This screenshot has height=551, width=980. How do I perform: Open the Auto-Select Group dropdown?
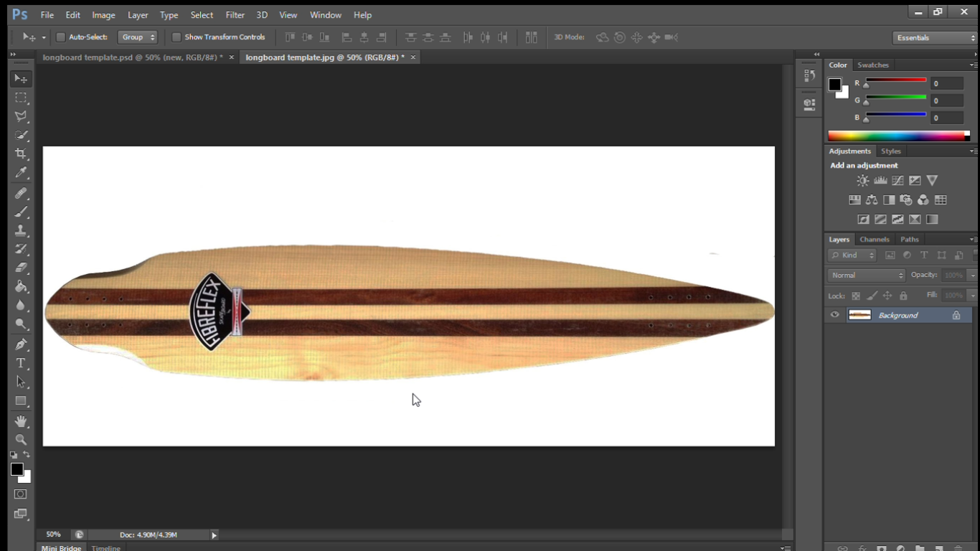click(137, 37)
